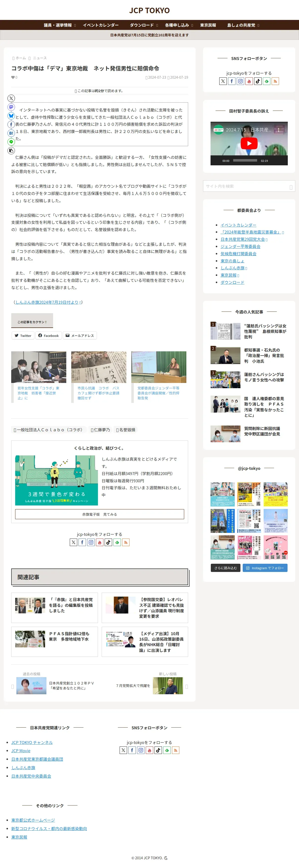Open related article 【参院国交委】レオパレス不正

click(x=145, y=608)
